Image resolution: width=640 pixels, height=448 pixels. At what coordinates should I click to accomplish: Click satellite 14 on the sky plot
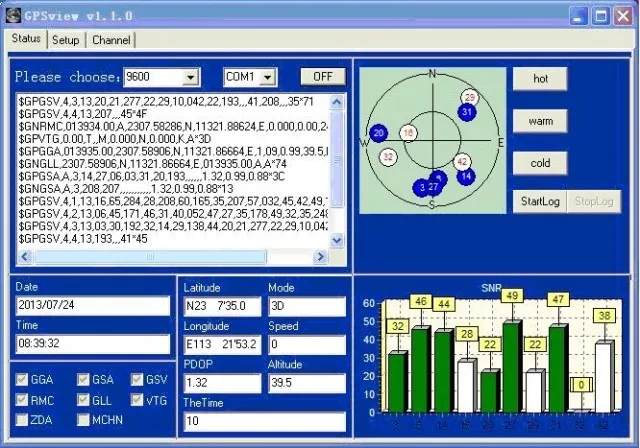(x=466, y=176)
